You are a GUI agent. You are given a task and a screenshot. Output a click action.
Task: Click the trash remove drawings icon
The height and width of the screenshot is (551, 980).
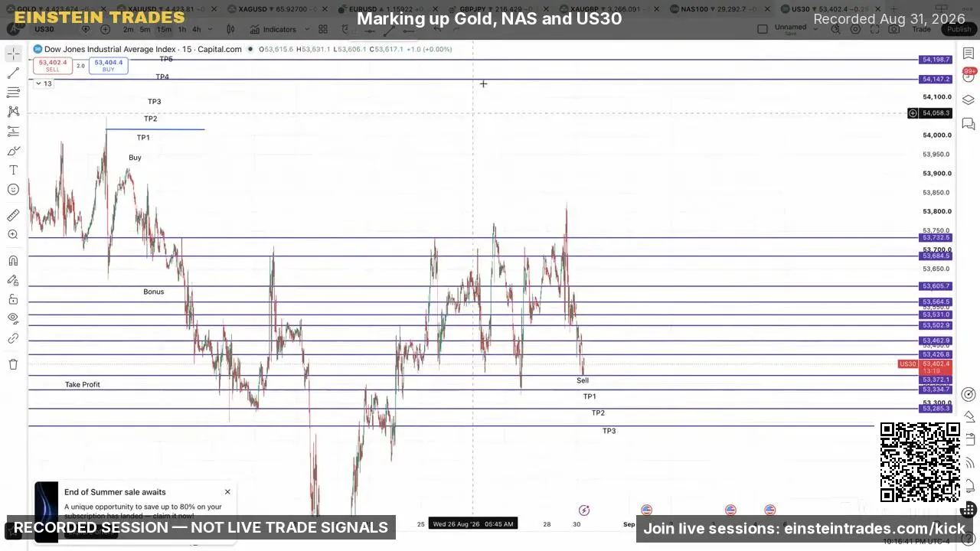13,364
